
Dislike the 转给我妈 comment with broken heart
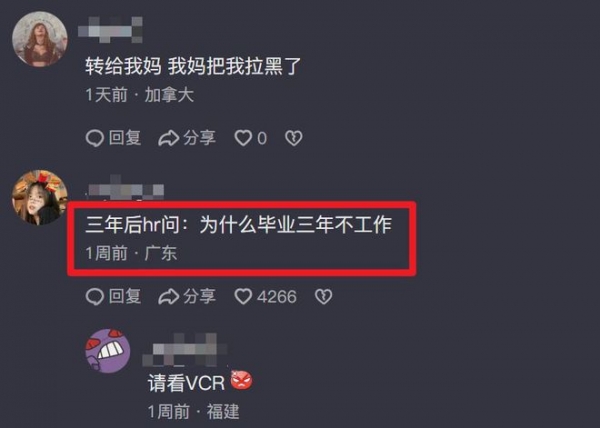293,138
